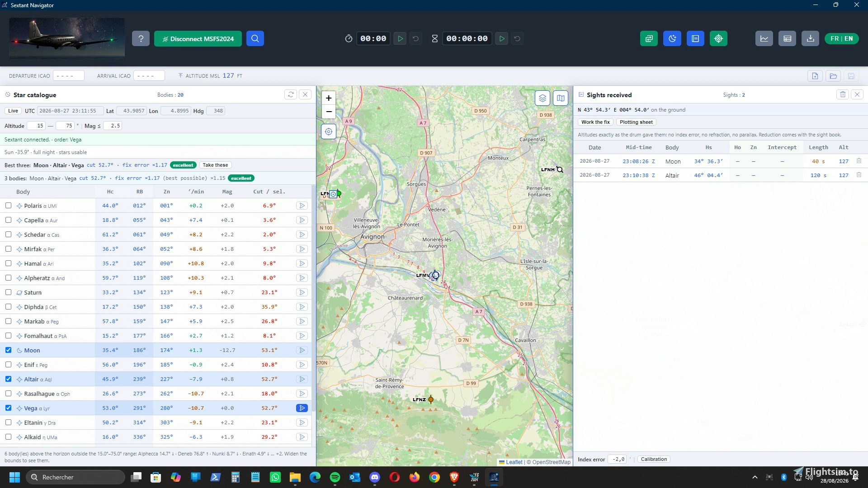Screen dimensions: 868x488
Task: Uncheck the Vega checkbox
Action: 8,408
